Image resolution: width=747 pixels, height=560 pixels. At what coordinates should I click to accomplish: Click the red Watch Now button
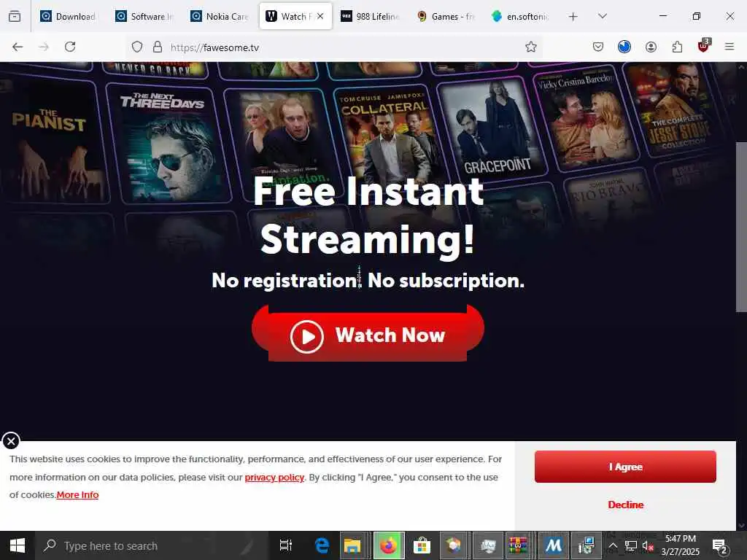[368, 333]
